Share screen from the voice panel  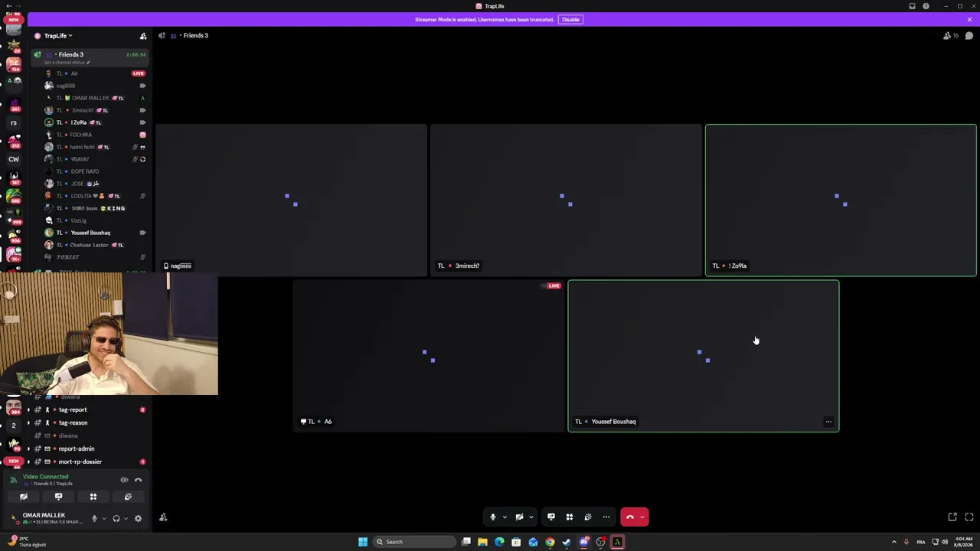point(58,497)
